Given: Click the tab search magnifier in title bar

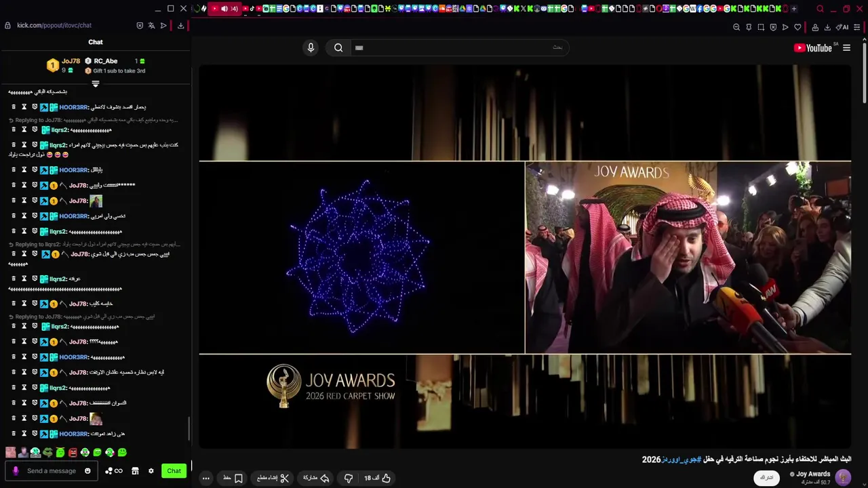Looking at the screenshot, I should [820, 9].
